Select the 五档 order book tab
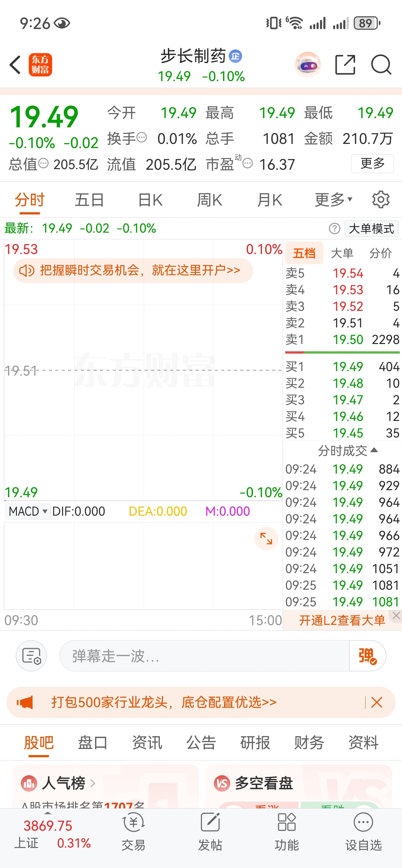The width and height of the screenshot is (402, 868). (304, 253)
